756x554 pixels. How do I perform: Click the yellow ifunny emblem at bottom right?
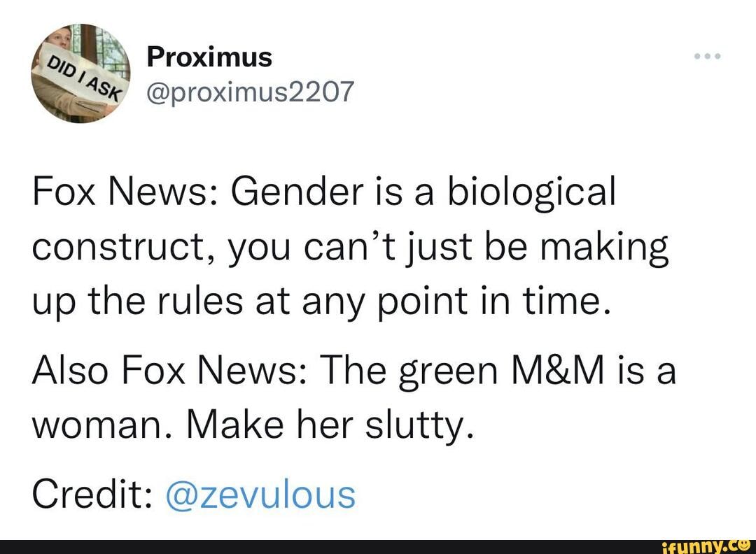point(743,546)
